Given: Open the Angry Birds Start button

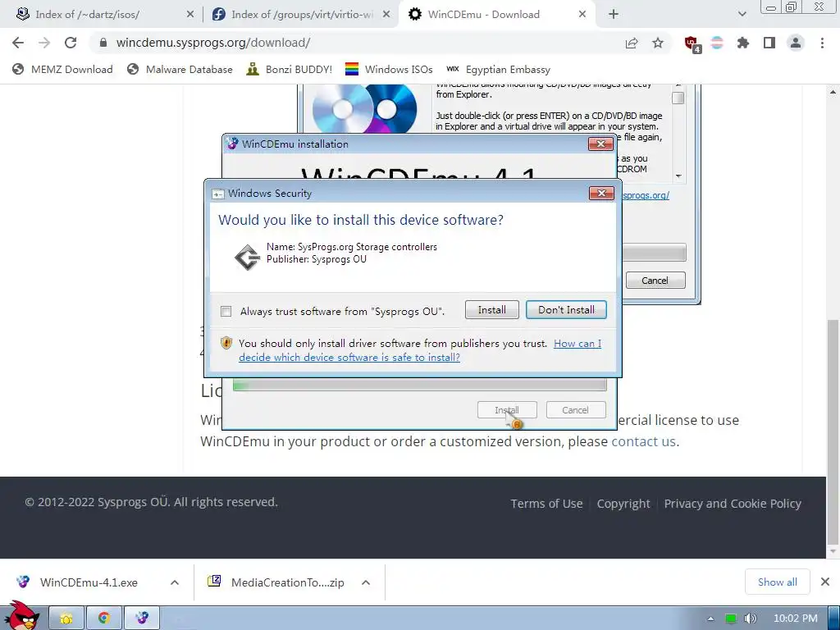Looking at the screenshot, I should tap(21, 616).
